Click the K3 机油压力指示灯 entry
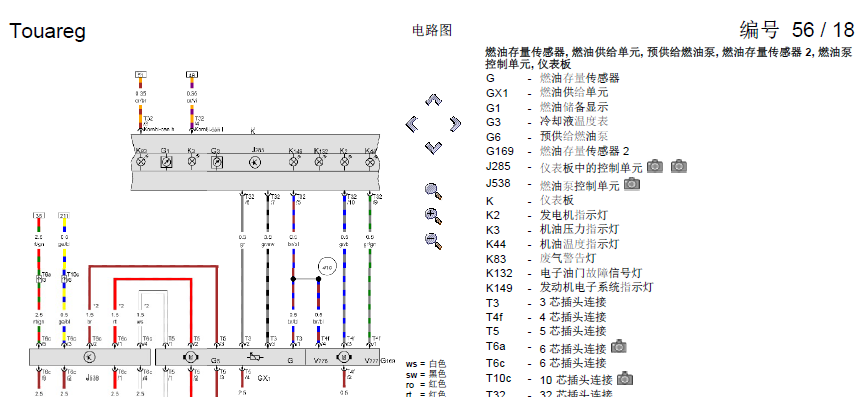Screen dimensions: 855x397 pyautogui.click(x=552, y=230)
